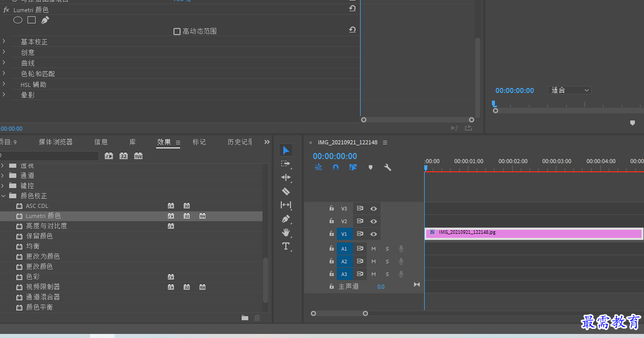644x338 pixels.
Task: Enable voice-over record on A3
Action: (401, 274)
